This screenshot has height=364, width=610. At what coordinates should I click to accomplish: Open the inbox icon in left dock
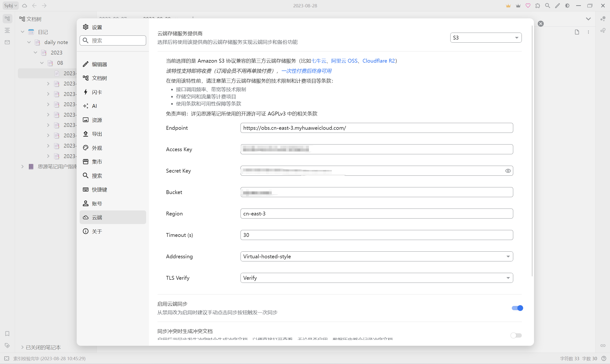point(7,42)
